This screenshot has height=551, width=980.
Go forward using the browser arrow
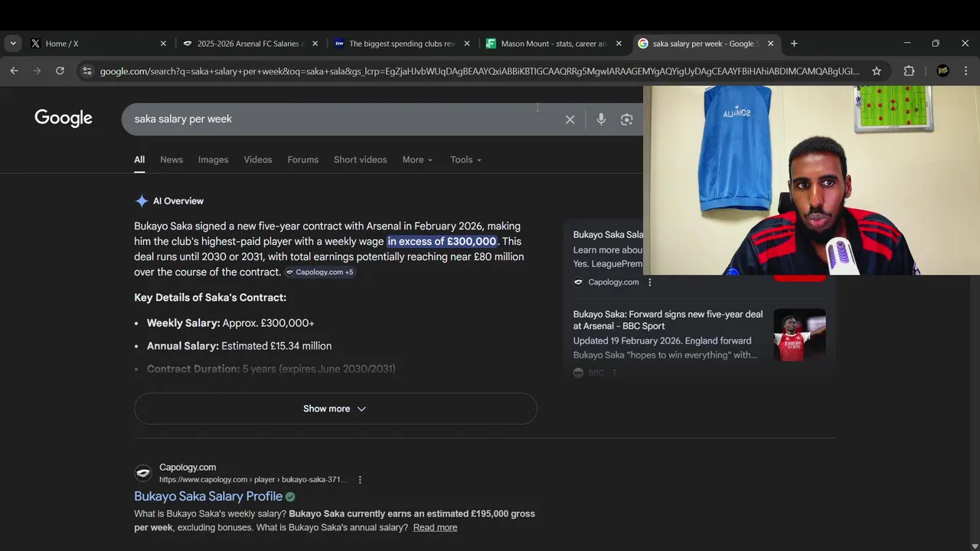pyautogui.click(x=37, y=71)
